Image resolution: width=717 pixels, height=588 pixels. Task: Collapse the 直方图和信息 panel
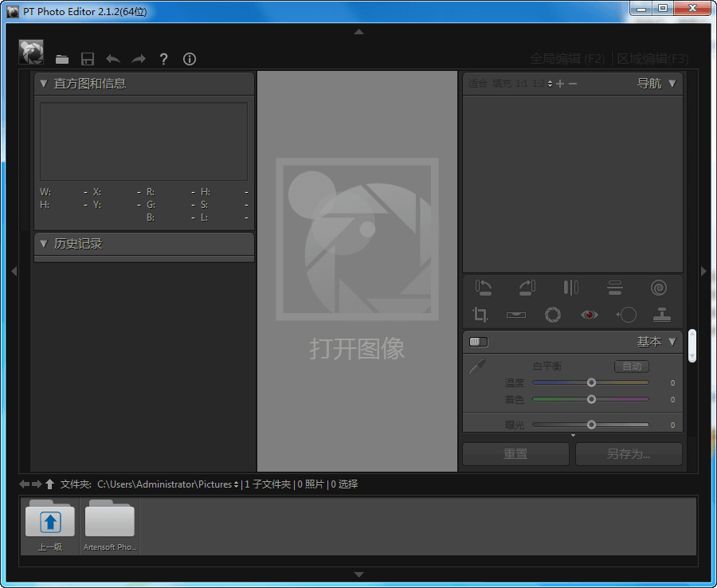44,84
